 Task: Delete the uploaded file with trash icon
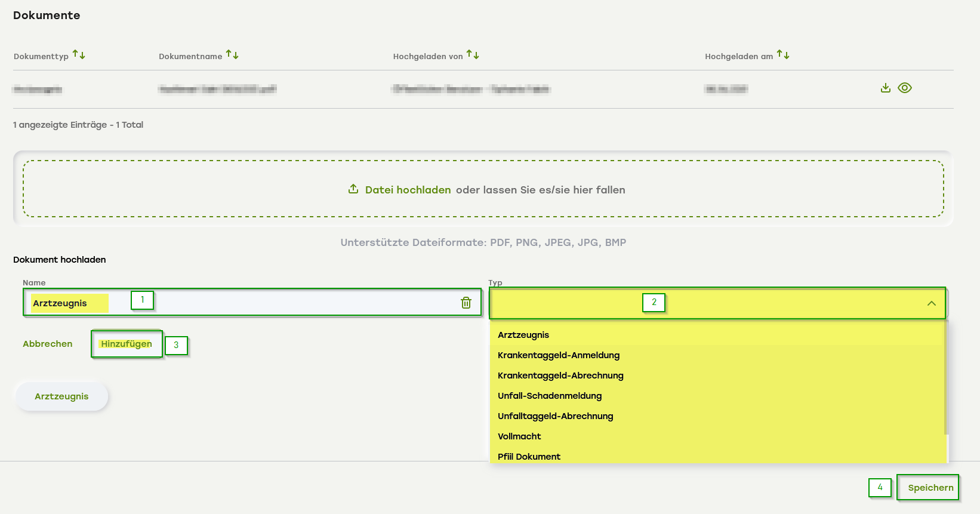pos(466,303)
